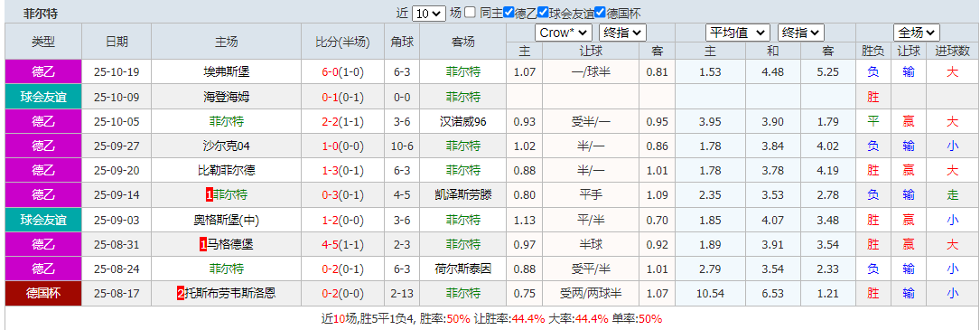Untick the 球会友谊 checkbox
980x330 pixels.
coord(543,12)
